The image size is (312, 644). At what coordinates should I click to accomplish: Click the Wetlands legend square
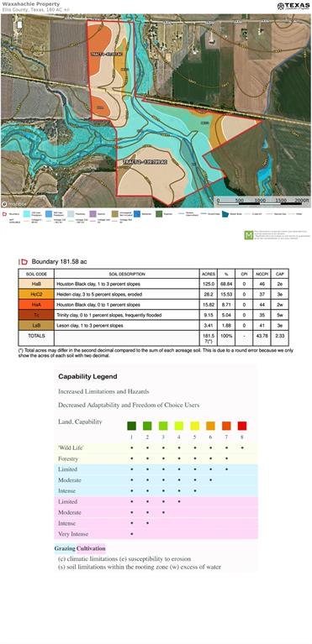[x=137, y=214]
